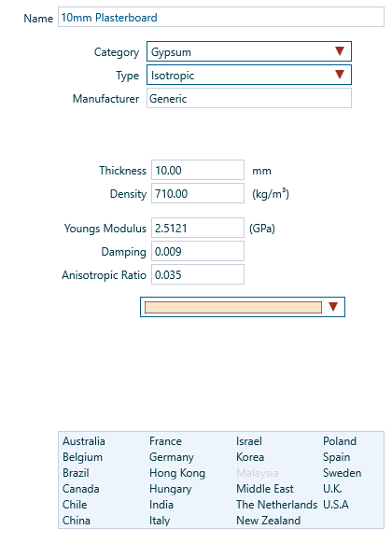Select Brazil in the country list
This screenshot has height=543, width=392.
click(x=76, y=473)
